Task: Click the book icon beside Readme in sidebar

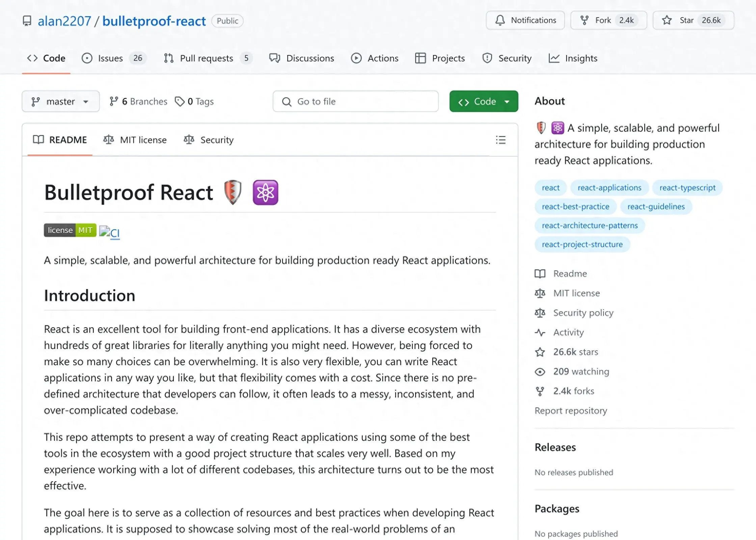Action: 540,273
